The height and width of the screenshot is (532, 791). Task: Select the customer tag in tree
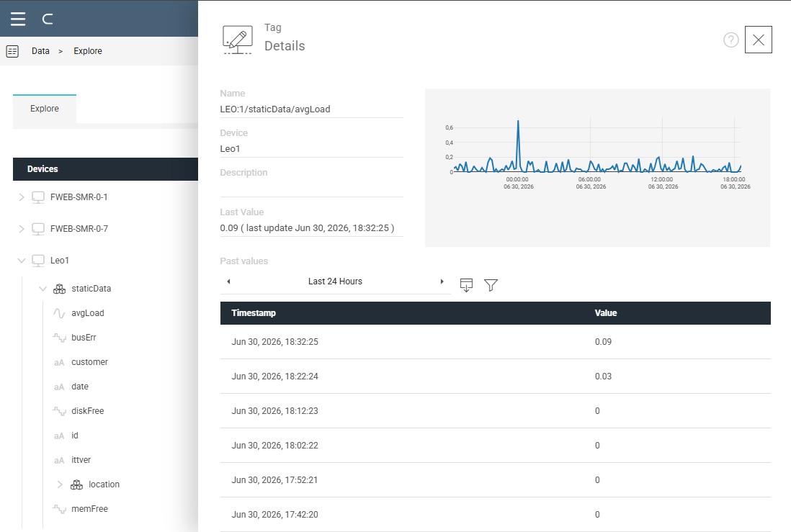coord(90,362)
